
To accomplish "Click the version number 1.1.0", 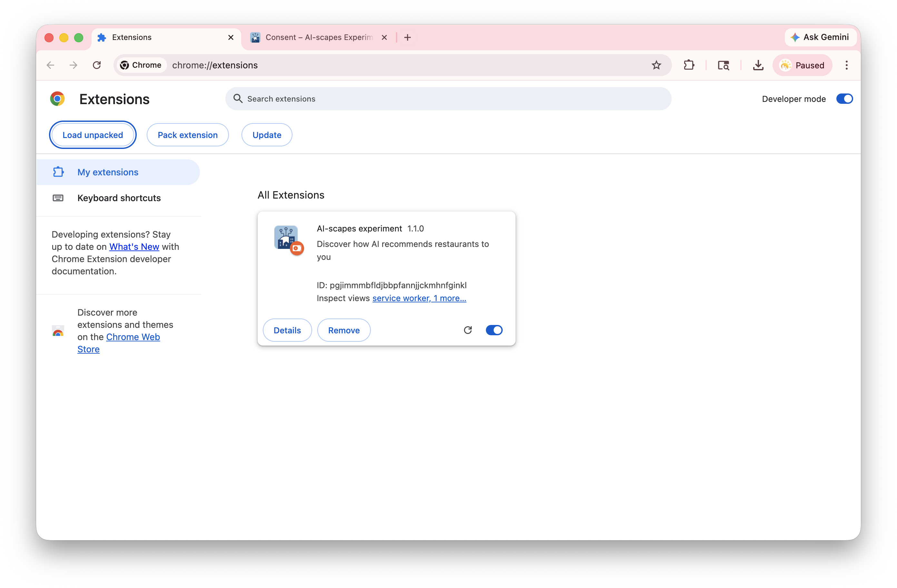I will (x=415, y=229).
